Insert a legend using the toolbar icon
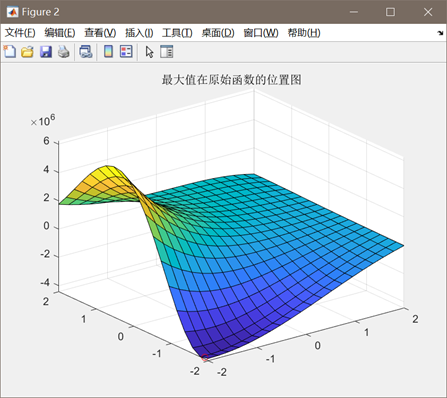 point(126,52)
